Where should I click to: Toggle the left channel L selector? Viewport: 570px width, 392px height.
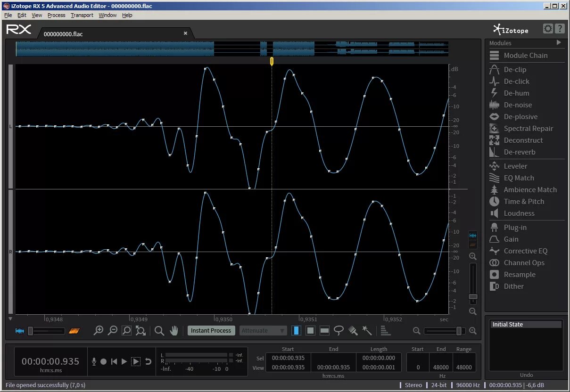[10, 127]
